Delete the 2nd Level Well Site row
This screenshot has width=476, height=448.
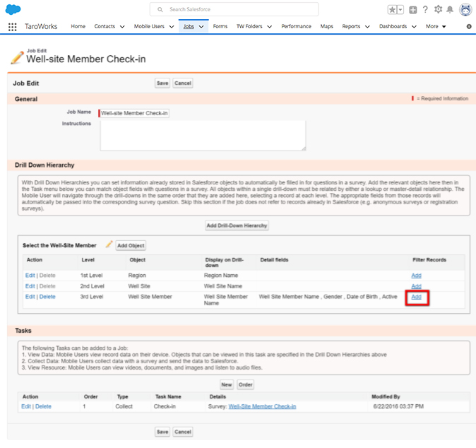pyautogui.click(x=47, y=286)
